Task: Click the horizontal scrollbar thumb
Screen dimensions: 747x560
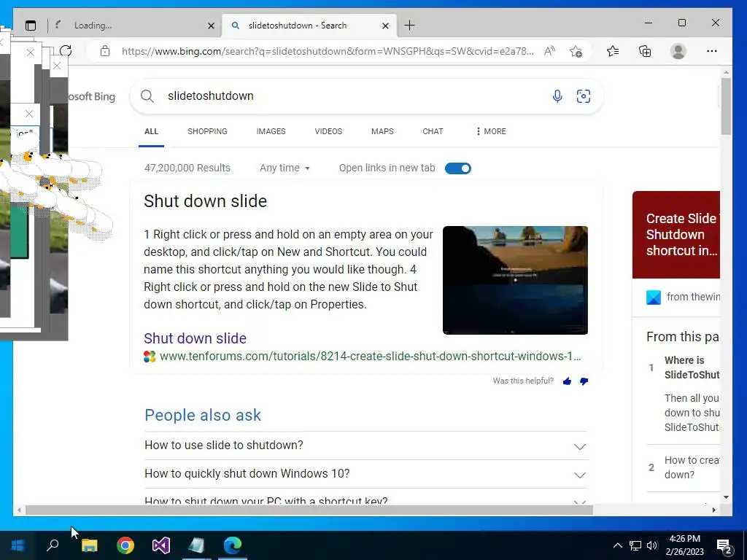Action: (x=309, y=510)
